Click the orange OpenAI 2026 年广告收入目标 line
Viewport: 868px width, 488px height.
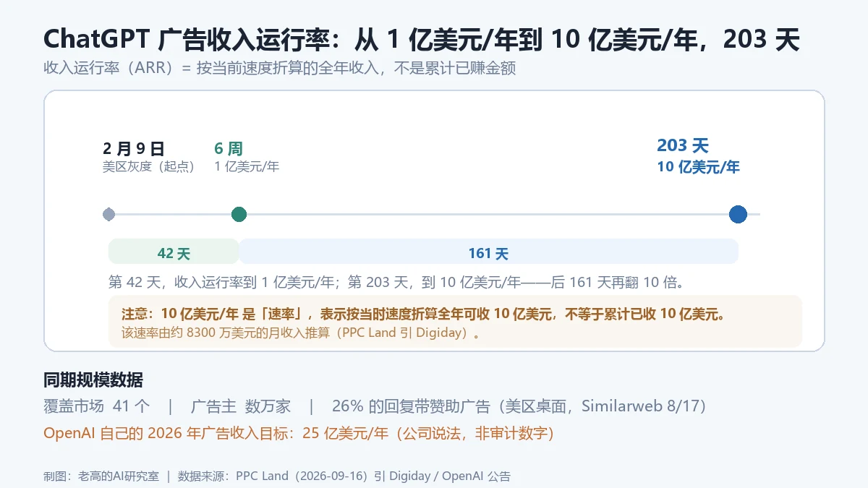tap(298, 434)
